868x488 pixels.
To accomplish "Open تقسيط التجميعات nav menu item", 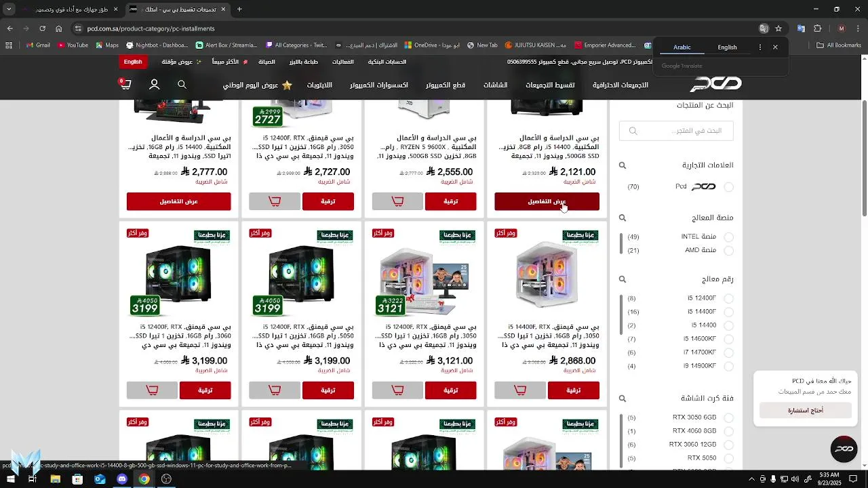I will click(550, 85).
